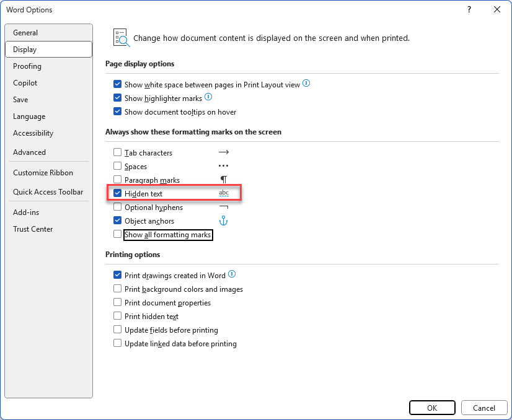This screenshot has width=512, height=420.
Task: Uncheck Show document tooltips on hover
Action: click(x=118, y=112)
